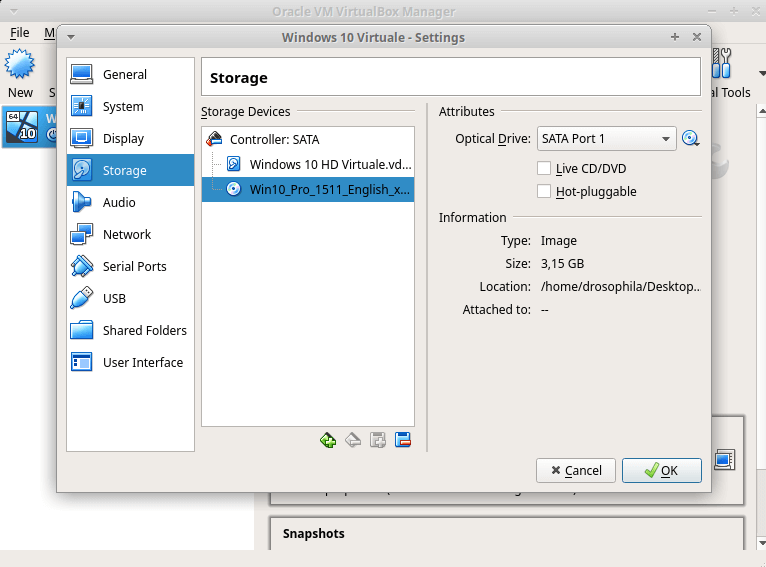Click scroll-up arrow of Manager window scrollbar
The height and width of the screenshot is (567, 766).
coord(762,112)
